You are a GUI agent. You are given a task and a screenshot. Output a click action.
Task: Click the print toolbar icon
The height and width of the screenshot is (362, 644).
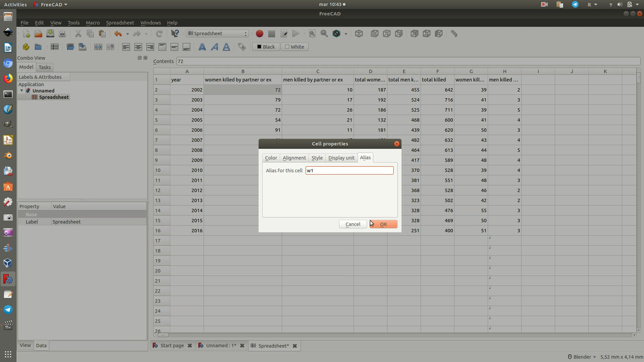click(x=62, y=34)
